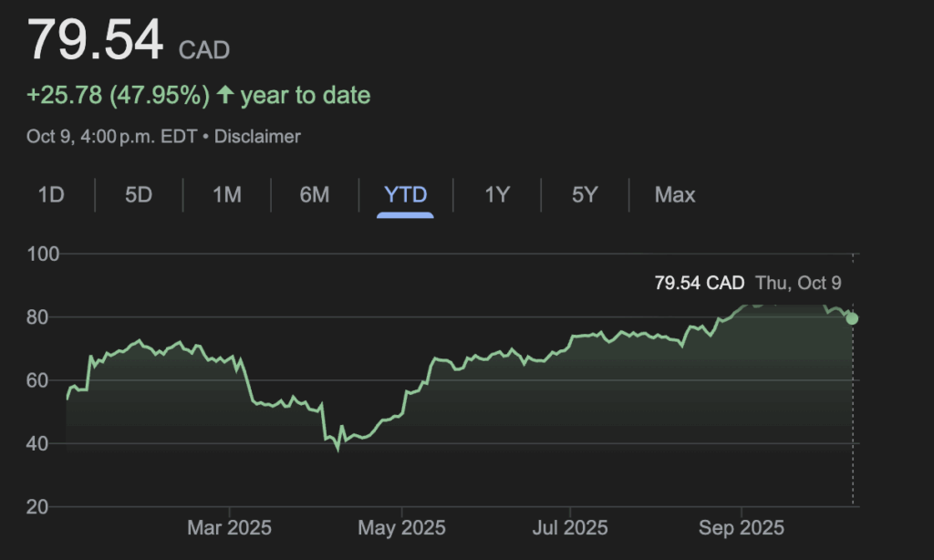Click the 100 value on the y-axis

(44, 254)
